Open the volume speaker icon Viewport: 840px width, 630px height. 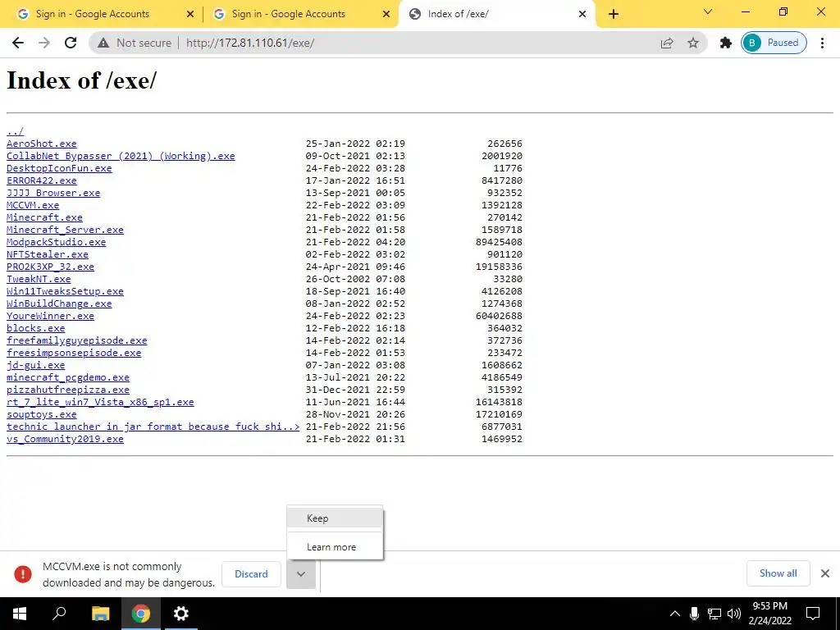click(734, 614)
